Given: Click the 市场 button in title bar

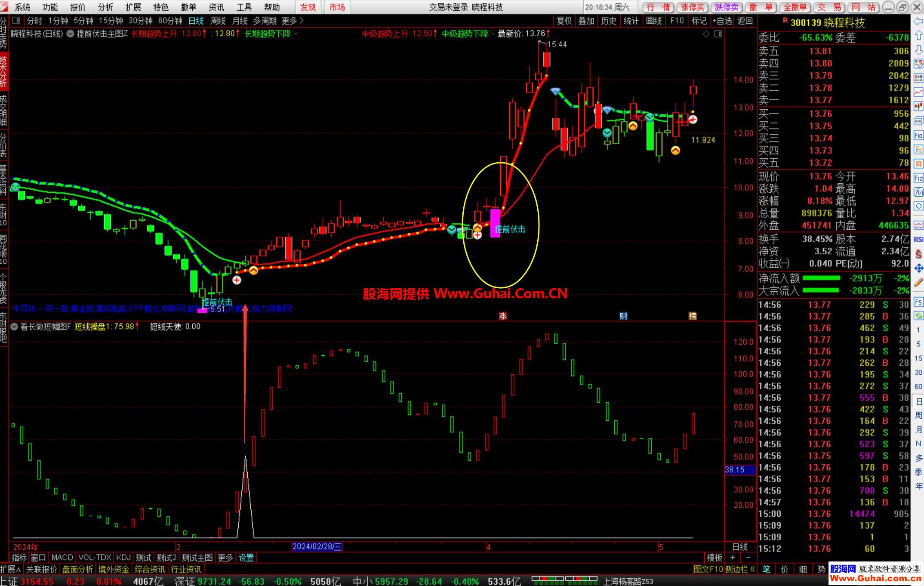Looking at the screenshot, I should point(337,7).
